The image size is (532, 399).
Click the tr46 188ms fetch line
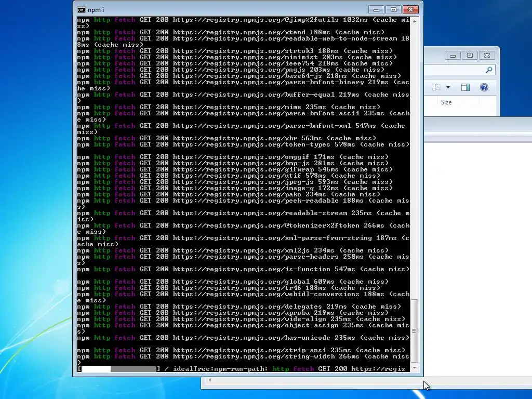[229, 288]
